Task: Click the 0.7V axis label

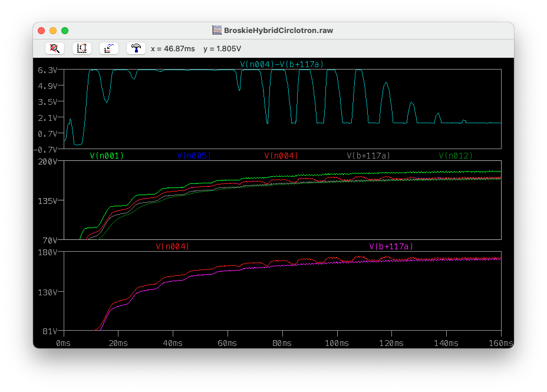Action: click(x=47, y=134)
